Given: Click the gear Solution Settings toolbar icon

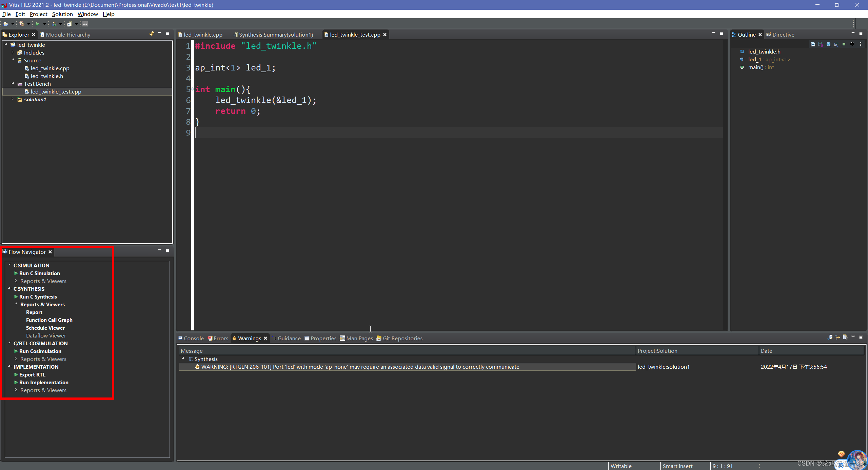Looking at the screenshot, I should coord(22,24).
